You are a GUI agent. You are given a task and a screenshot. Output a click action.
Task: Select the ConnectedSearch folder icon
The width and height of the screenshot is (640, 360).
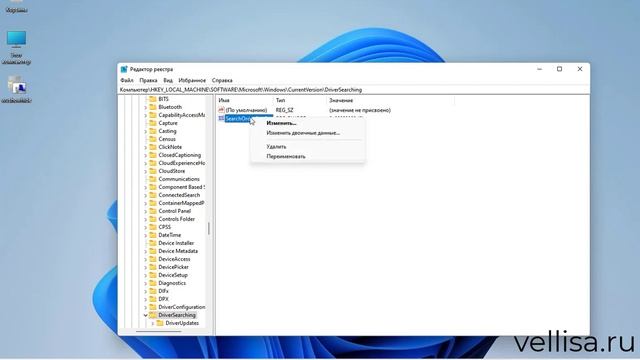(153, 195)
